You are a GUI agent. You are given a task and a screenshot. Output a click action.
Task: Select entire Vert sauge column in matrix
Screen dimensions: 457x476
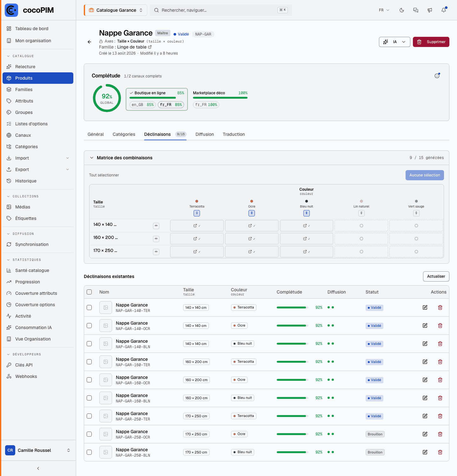(x=416, y=213)
